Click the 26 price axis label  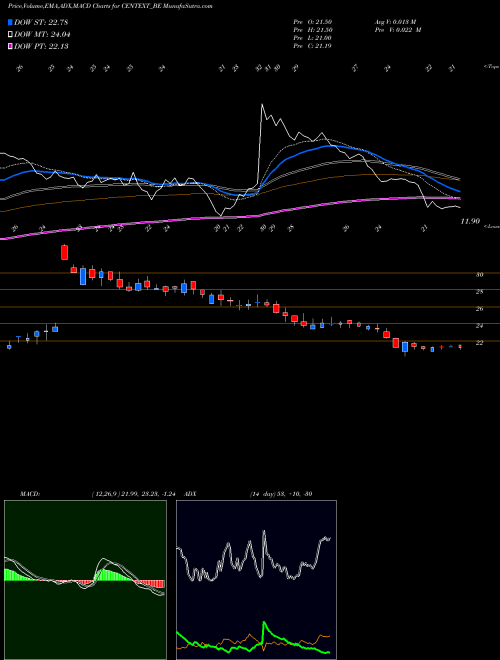[479, 309]
